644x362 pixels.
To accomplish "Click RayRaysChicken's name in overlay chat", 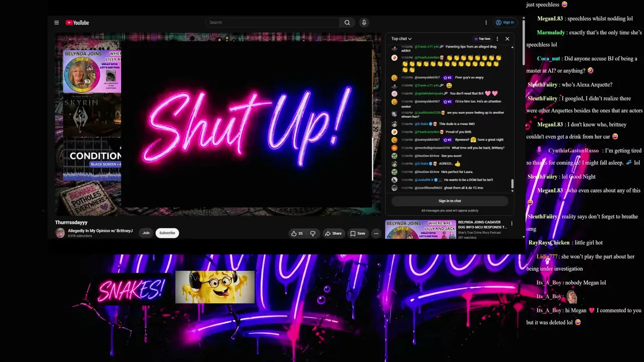I will pyautogui.click(x=549, y=243).
